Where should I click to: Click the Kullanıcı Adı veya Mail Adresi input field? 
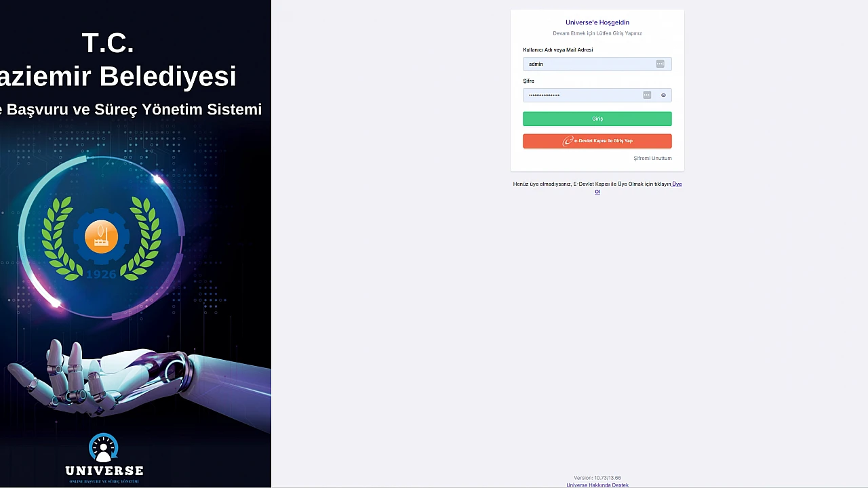[x=587, y=64]
